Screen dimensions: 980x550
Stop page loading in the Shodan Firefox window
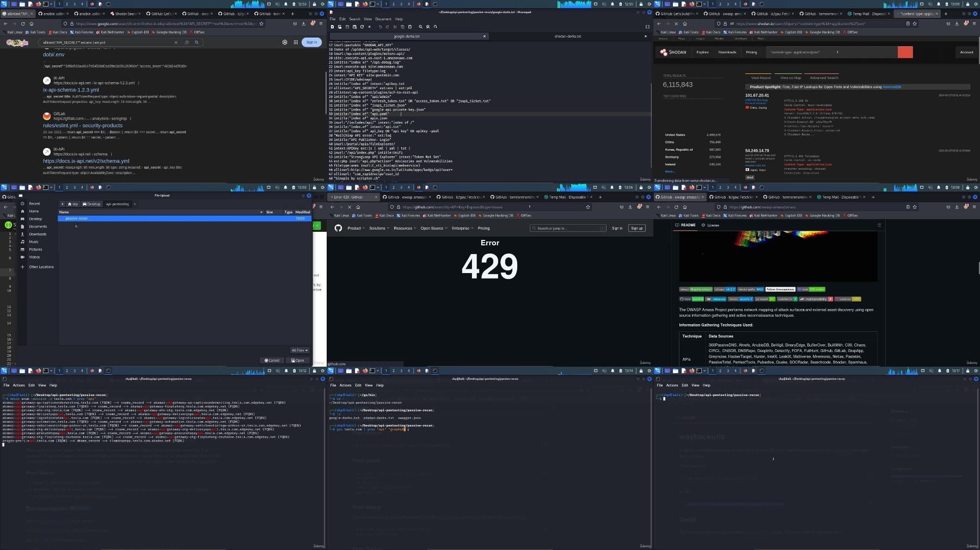click(676, 24)
